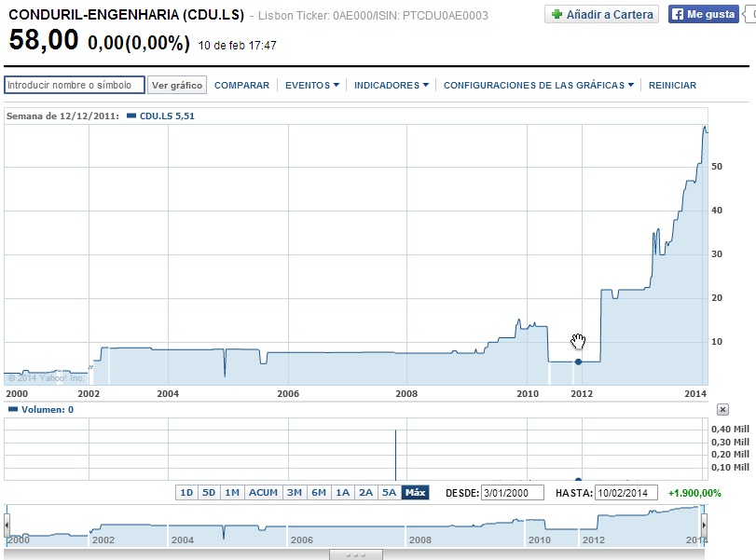
Task: Click the left arrow of range navigator
Action: (7, 526)
